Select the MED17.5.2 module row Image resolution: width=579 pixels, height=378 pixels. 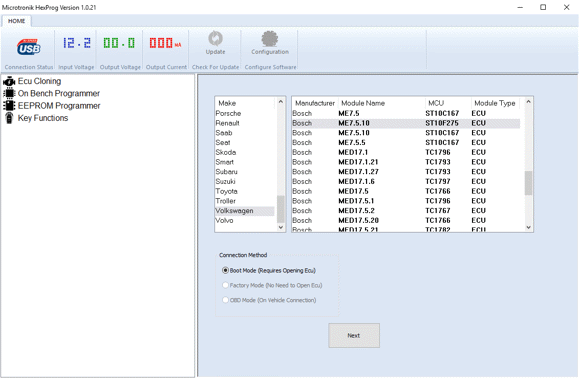click(406, 210)
